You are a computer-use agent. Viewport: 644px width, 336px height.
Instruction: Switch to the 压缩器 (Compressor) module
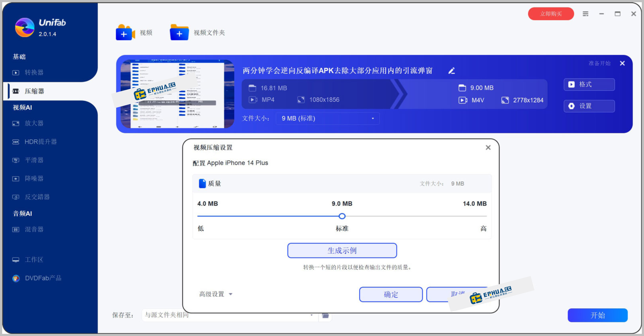pos(35,91)
